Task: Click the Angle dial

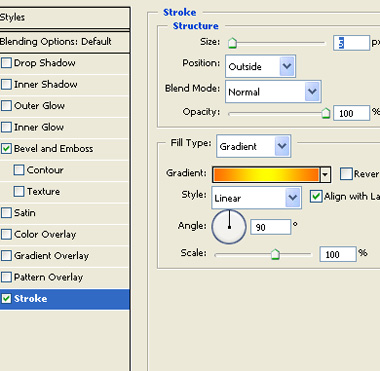Action: (229, 227)
